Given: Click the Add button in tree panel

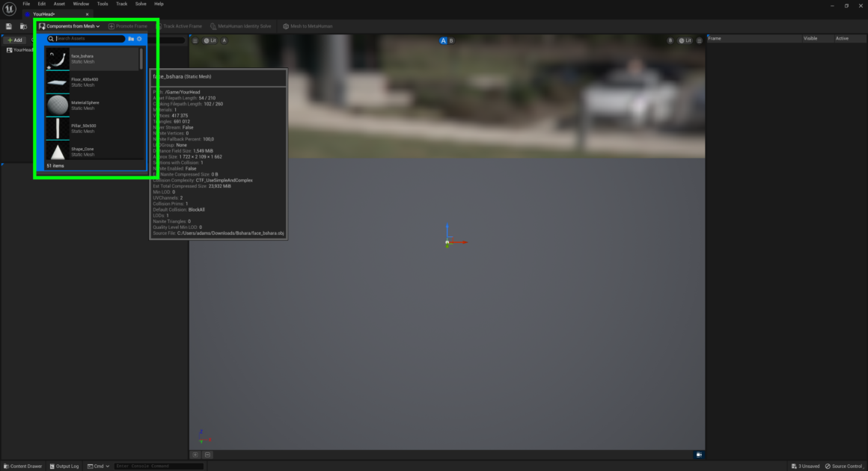Looking at the screenshot, I should (15, 40).
